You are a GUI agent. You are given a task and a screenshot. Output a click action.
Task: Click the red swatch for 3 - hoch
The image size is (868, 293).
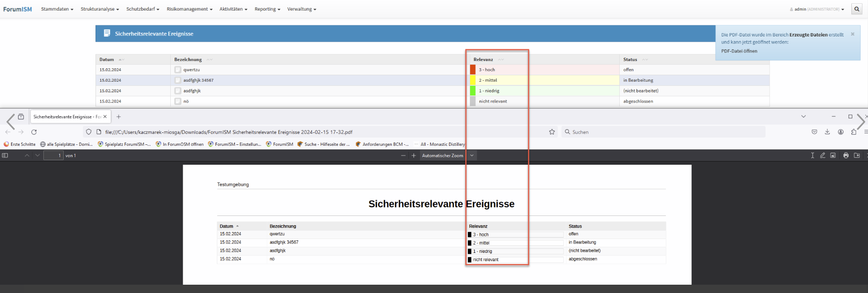473,70
